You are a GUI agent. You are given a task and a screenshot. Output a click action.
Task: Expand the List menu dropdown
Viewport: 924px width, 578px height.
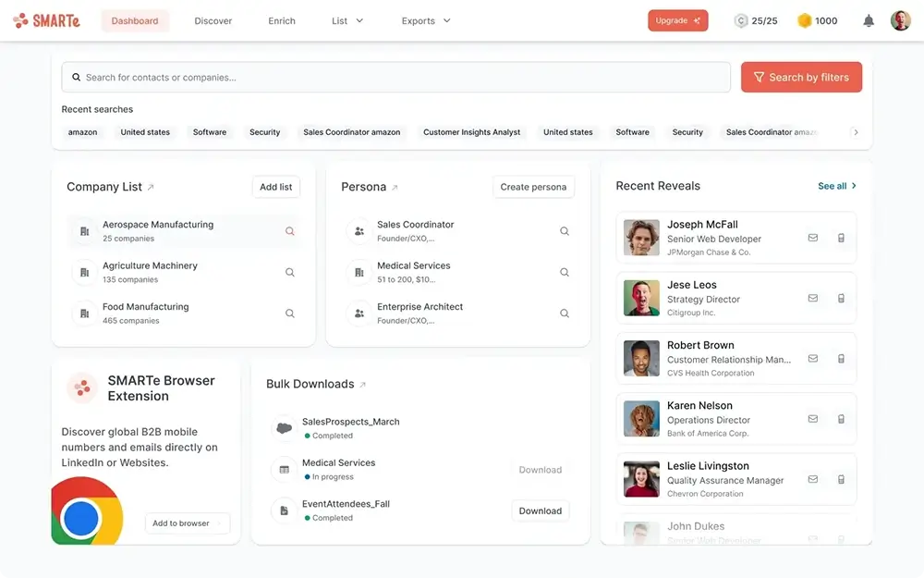(347, 20)
